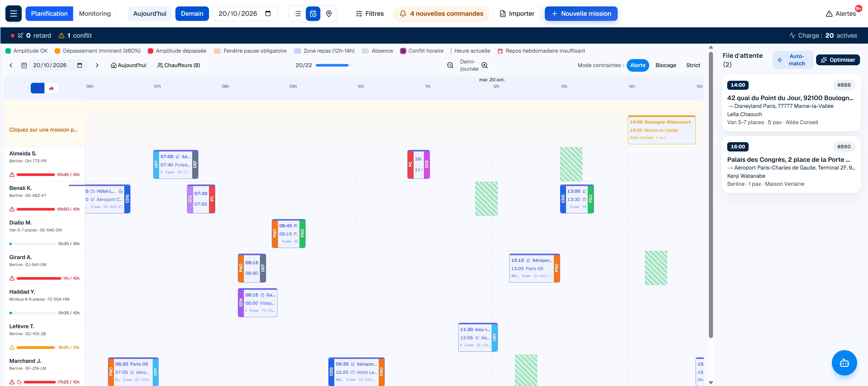Click the retard plane icon in status bar
Image resolution: width=868 pixels, height=386 pixels.
coord(21,35)
